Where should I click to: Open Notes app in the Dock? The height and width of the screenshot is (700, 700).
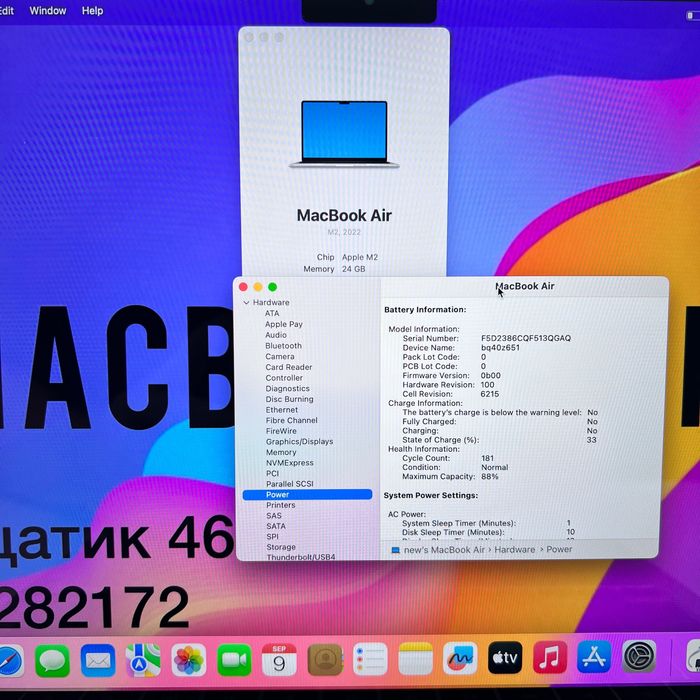coord(415,658)
